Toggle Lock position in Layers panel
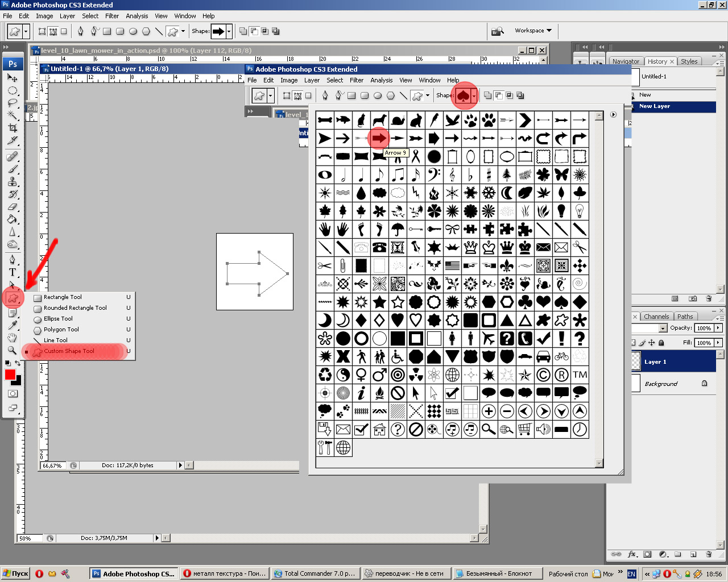728x582 pixels. (x=652, y=343)
